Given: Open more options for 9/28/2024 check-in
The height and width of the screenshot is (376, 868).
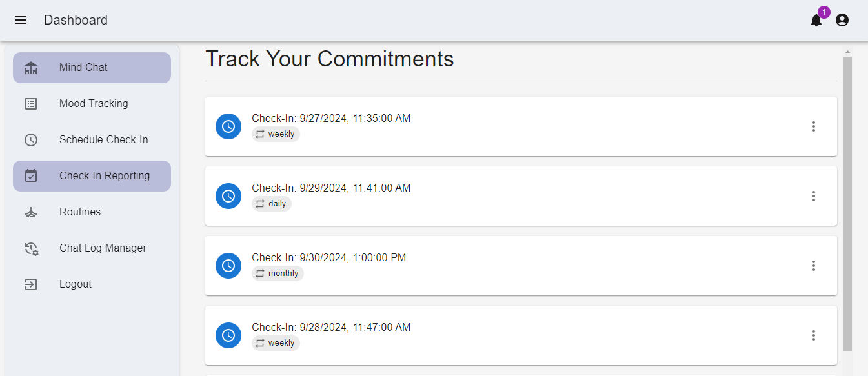Looking at the screenshot, I should coord(814,335).
